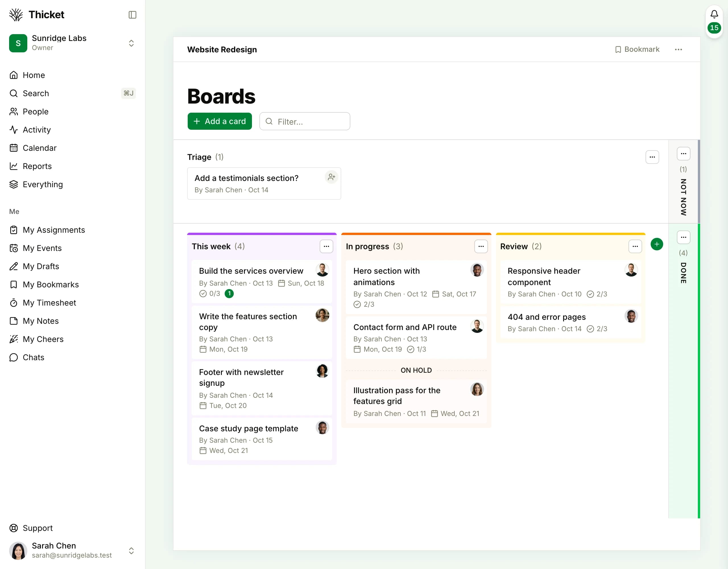Open Website Redesign more options menu
Viewport: 728px width, 569px height.
click(678, 50)
